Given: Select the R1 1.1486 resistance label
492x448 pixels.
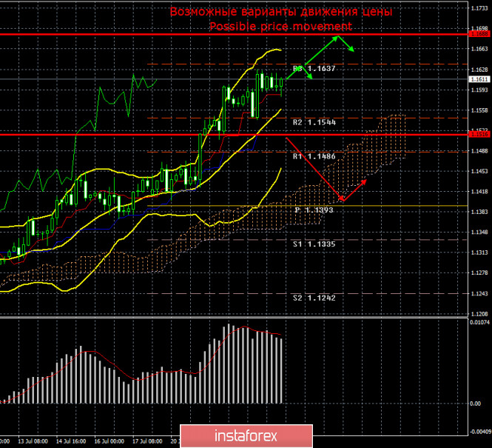Looking at the screenshot, I should point(313,157).
